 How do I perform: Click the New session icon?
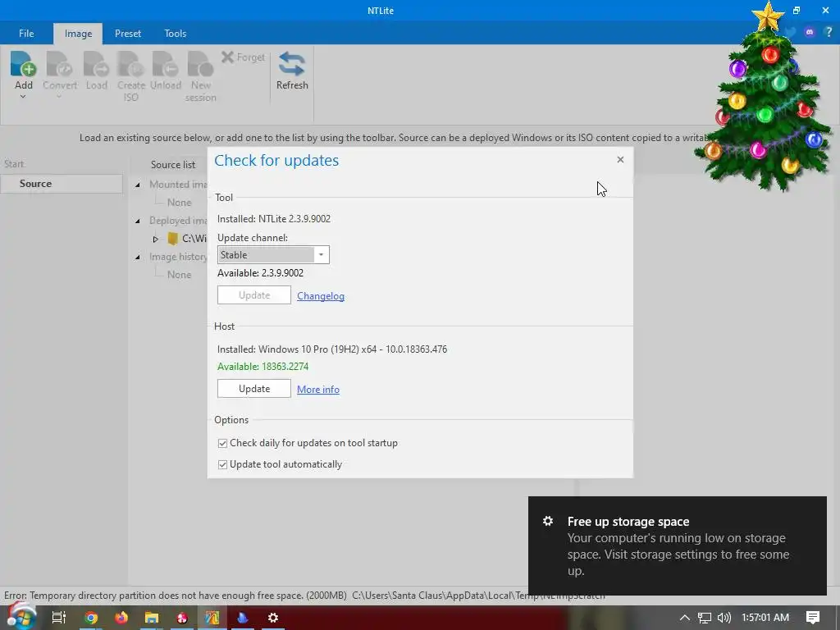tap(200, 64)
